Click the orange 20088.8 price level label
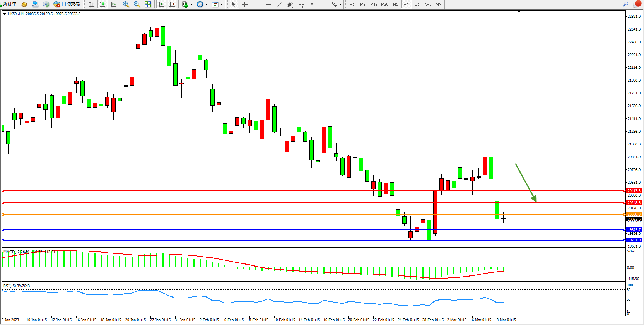The image size is (644, 325). click(x=634, y=214)
